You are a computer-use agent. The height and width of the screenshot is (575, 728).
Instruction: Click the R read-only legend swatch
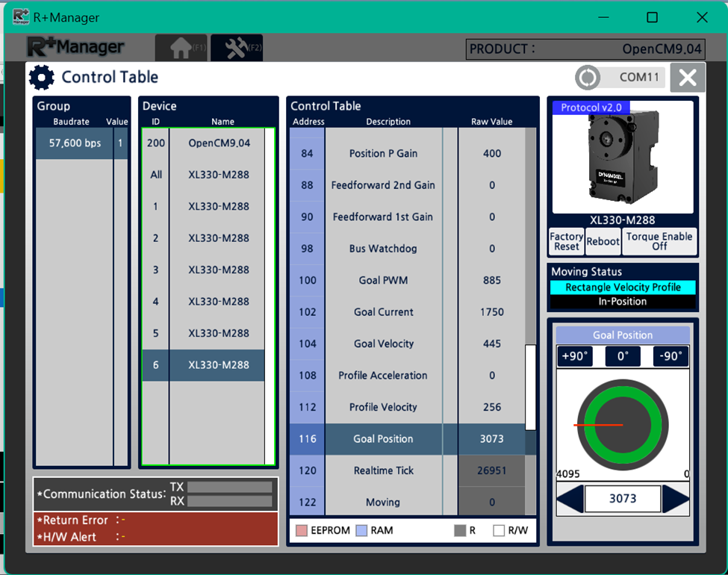click(460, 530)
